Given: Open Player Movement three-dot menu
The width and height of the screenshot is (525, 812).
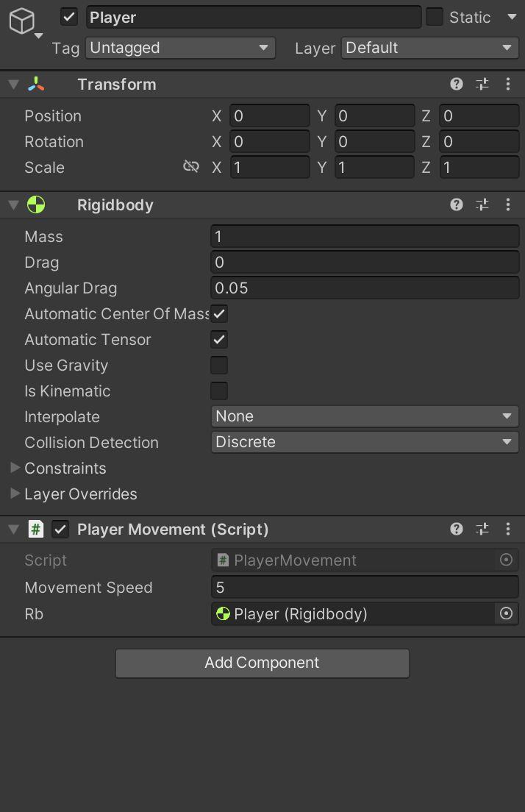Looking at the screenshot, I should pos(508,529).
